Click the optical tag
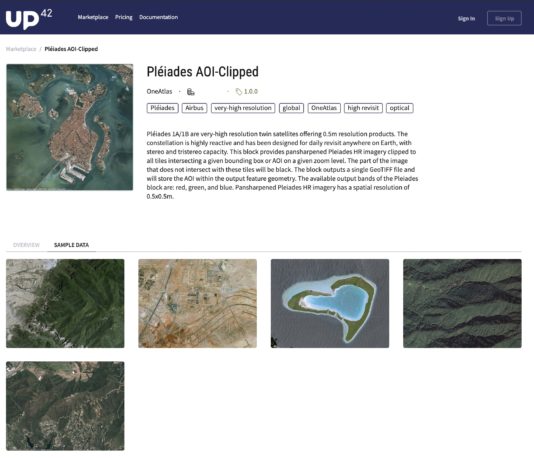Image resolution: width=534 pixels, height=462 pixels. coord(399,108)
